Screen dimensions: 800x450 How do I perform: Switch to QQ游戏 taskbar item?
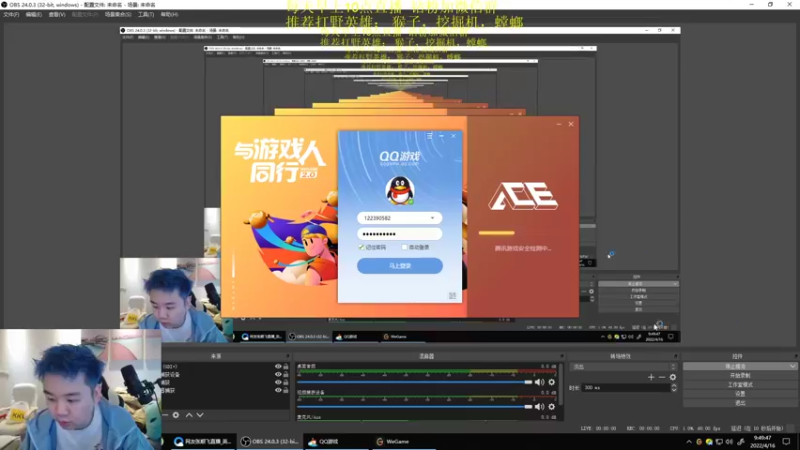337,441
